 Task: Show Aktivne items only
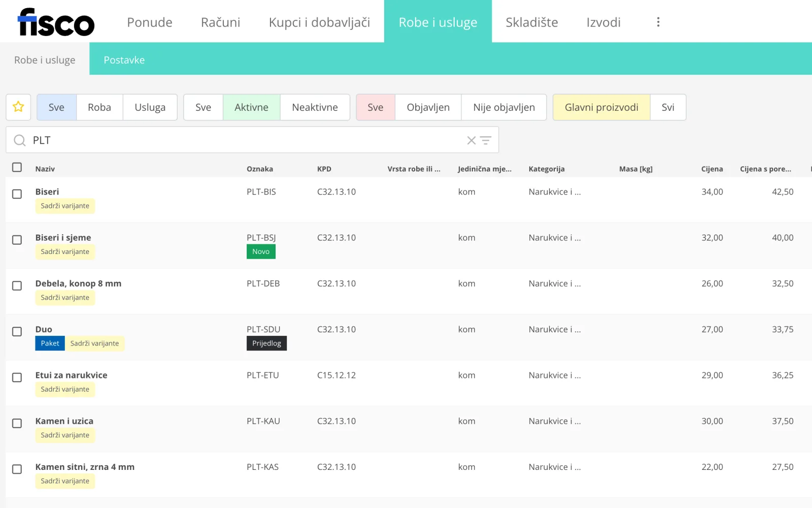click(x=251, y=107)
